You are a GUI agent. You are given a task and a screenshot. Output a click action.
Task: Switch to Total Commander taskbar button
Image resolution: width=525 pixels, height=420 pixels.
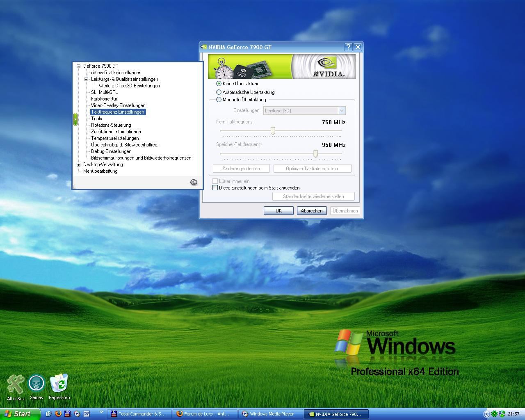tap(140, 414)
